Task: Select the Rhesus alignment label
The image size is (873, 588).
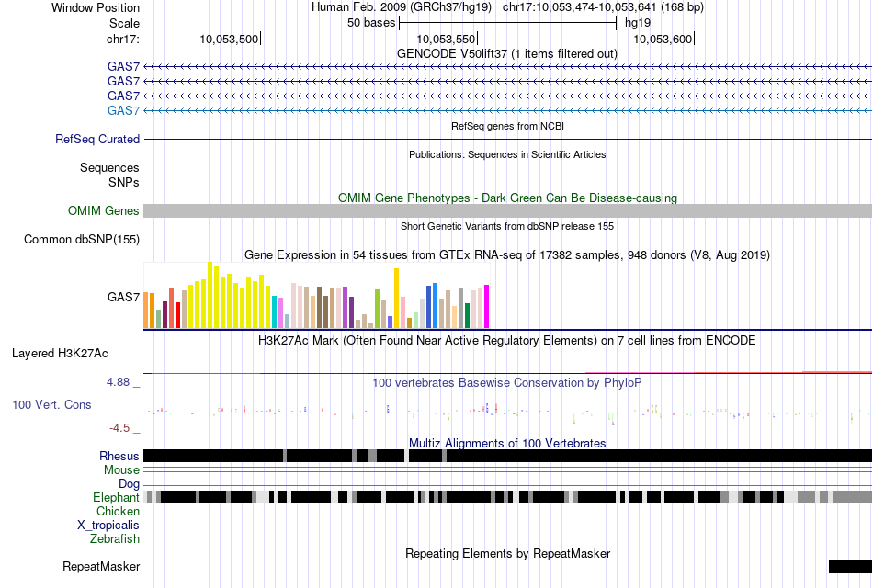Action: pos(119,456)
